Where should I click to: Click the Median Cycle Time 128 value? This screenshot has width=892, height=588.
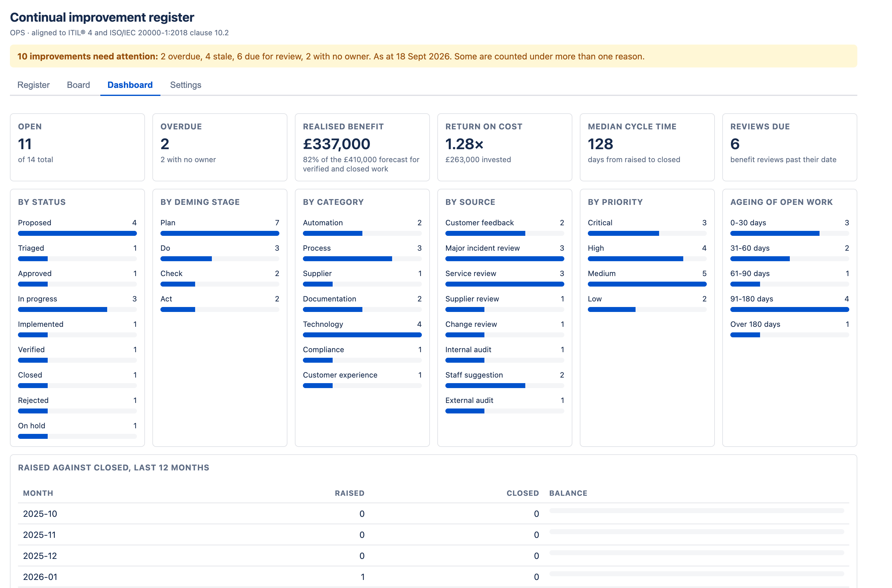coord(600,144)
